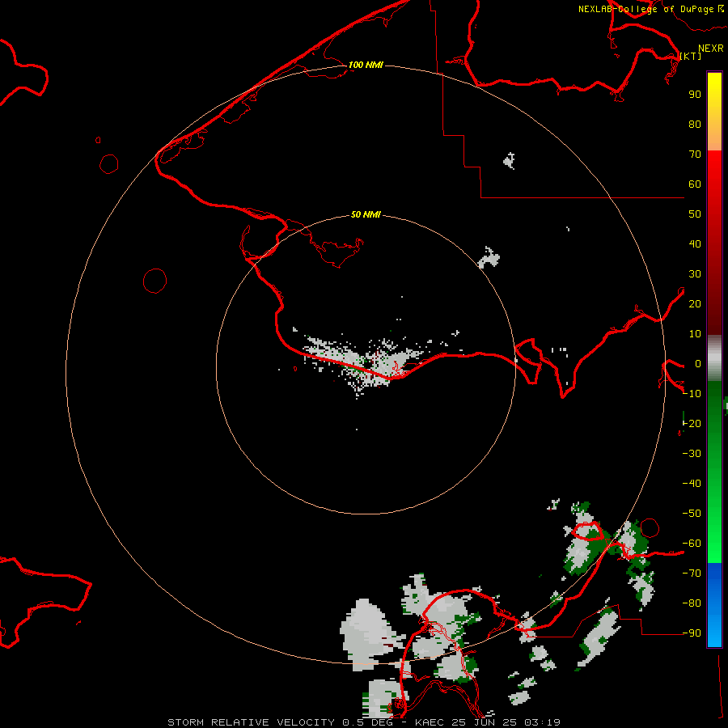Click the bright green band of color bar
728x728 pixels.
(x=714, y=539)
